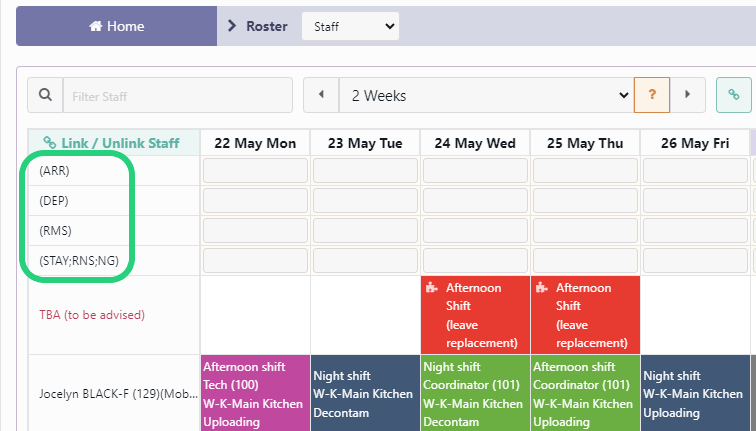Image resolution: width=756 pixels, height=431 pixels.
Task: Go to previous period with left arrow
Action: pos(321,96)
